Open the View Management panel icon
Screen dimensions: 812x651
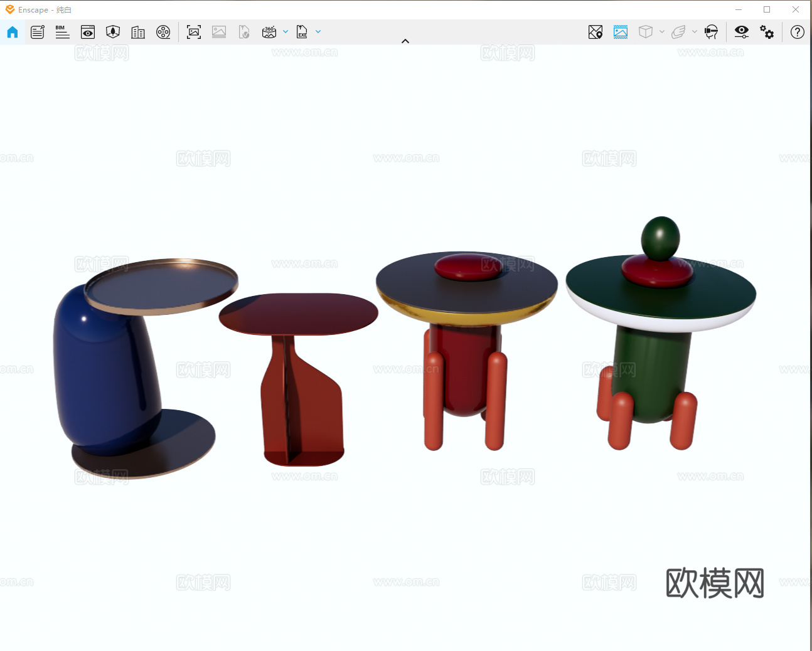click(x=38, y=32)
